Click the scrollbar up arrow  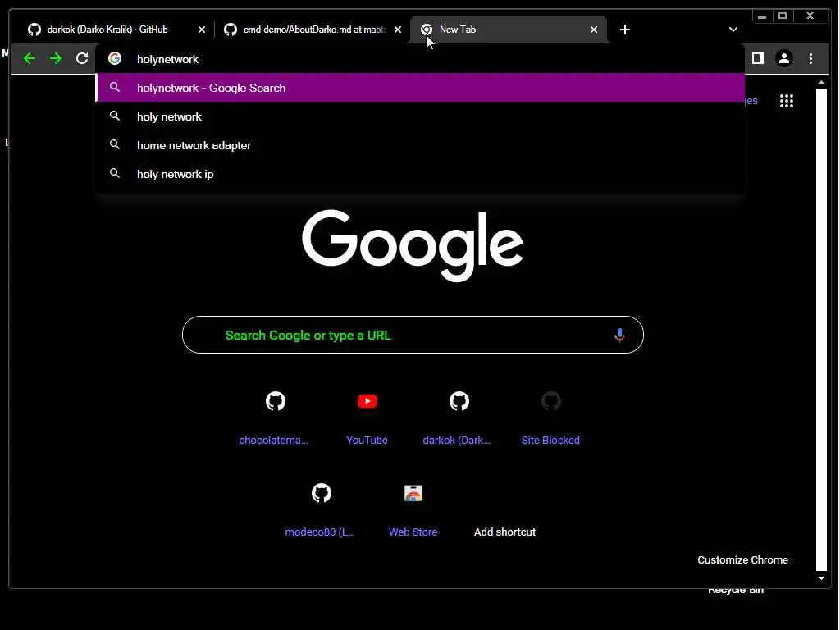point(821,83)
